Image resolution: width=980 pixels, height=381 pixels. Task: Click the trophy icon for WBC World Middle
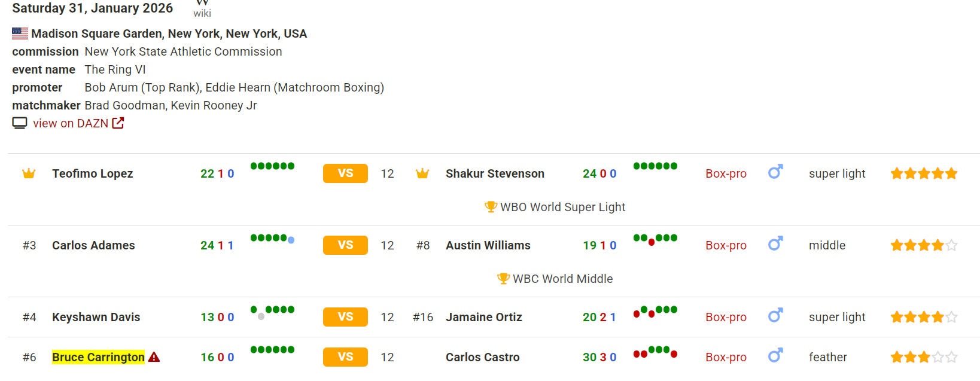coord(503,279)
